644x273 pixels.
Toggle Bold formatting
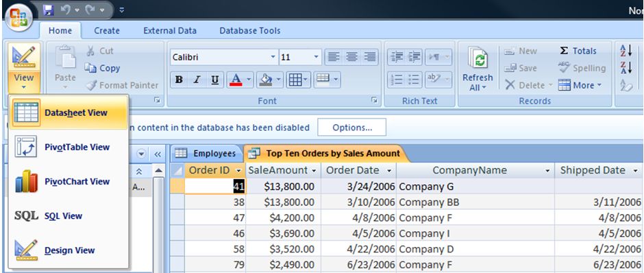click(179, 80)
